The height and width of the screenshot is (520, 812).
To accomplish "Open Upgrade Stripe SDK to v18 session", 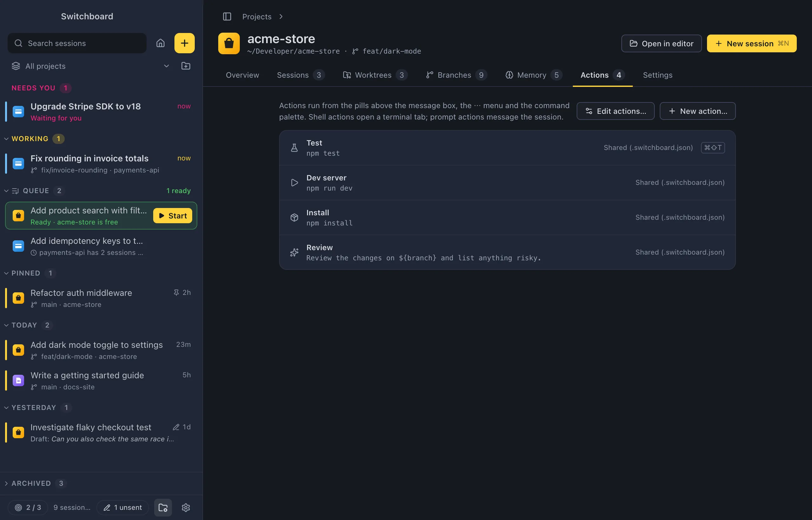I will (101, 112).
